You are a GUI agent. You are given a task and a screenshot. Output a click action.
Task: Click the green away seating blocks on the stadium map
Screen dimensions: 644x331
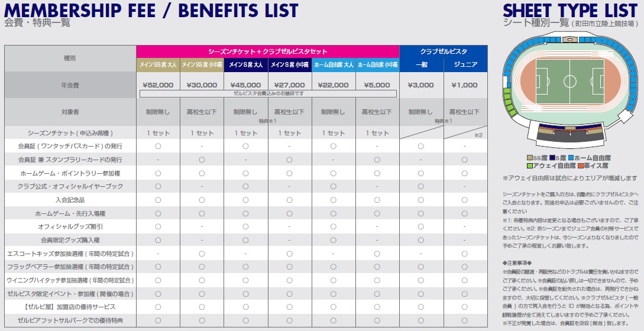point(508,99)
